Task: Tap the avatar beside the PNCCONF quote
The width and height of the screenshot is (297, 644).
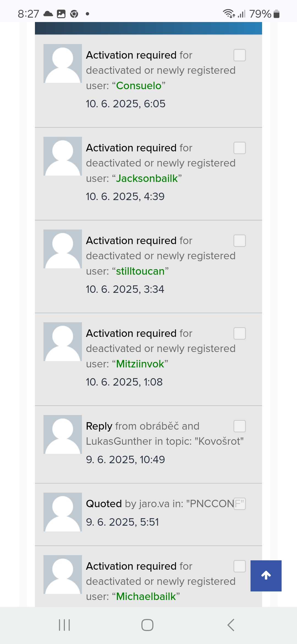Action: click(x=63, y=512)
